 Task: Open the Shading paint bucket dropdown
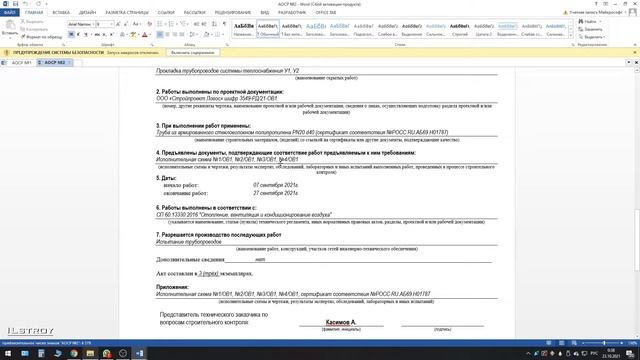point(208,35)
